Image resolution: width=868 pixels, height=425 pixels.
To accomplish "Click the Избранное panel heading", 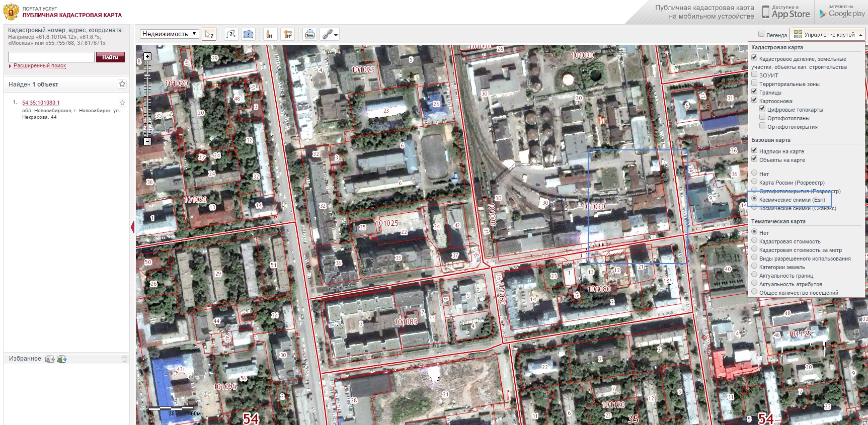I will point(25,359).
